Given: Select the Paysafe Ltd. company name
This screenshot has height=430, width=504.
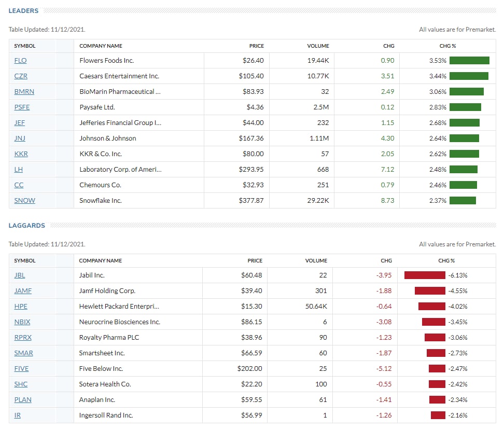Looking at the screenshot, I should pyautogui.click(x=97, y=107).
